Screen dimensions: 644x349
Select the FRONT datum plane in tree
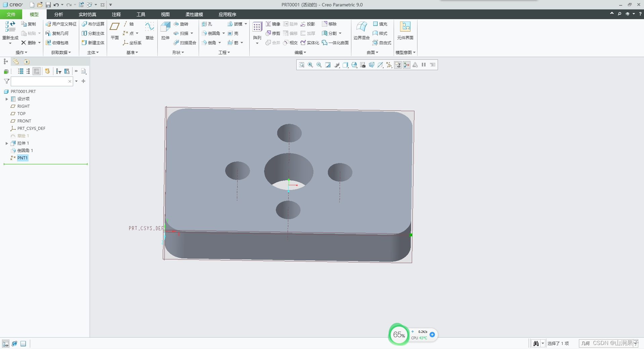click(x=24, y=121)
